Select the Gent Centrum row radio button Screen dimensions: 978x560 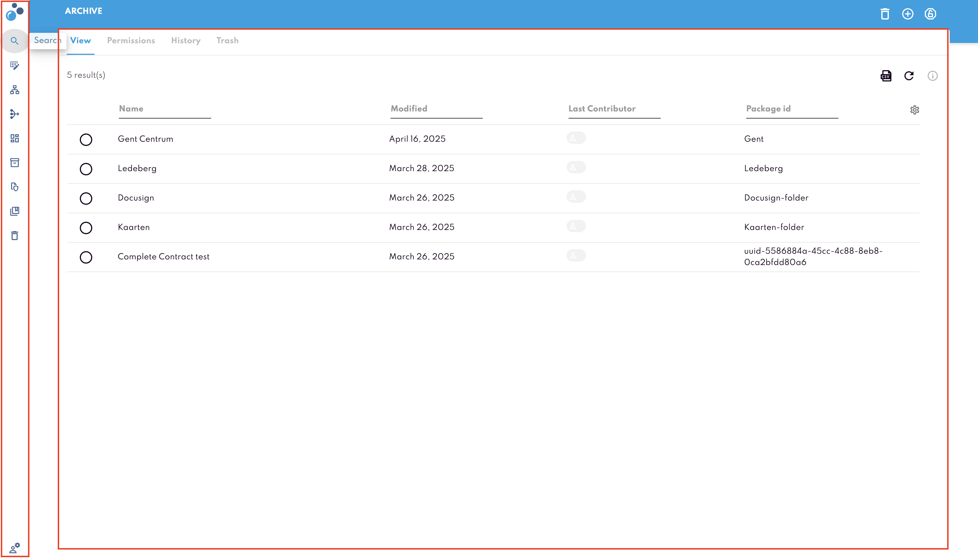coord(86,140)
